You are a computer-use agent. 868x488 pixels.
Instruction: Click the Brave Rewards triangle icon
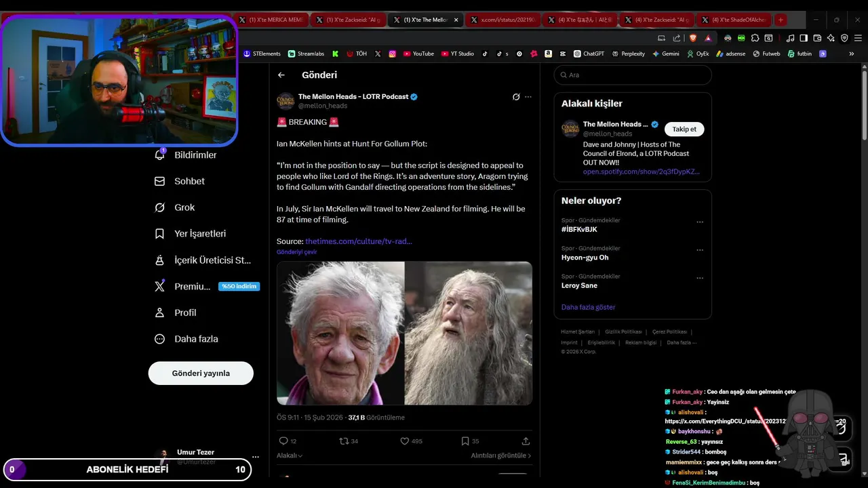[708, 38]
